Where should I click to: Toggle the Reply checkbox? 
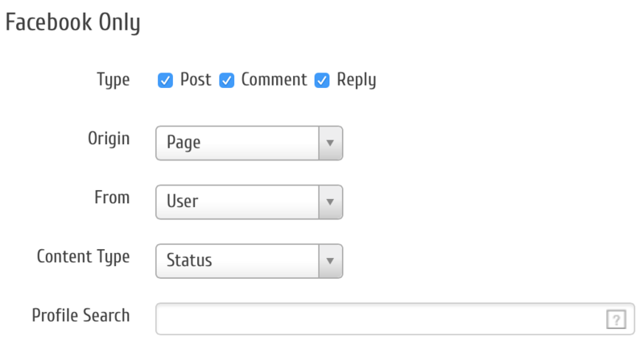tap(322, 81)
